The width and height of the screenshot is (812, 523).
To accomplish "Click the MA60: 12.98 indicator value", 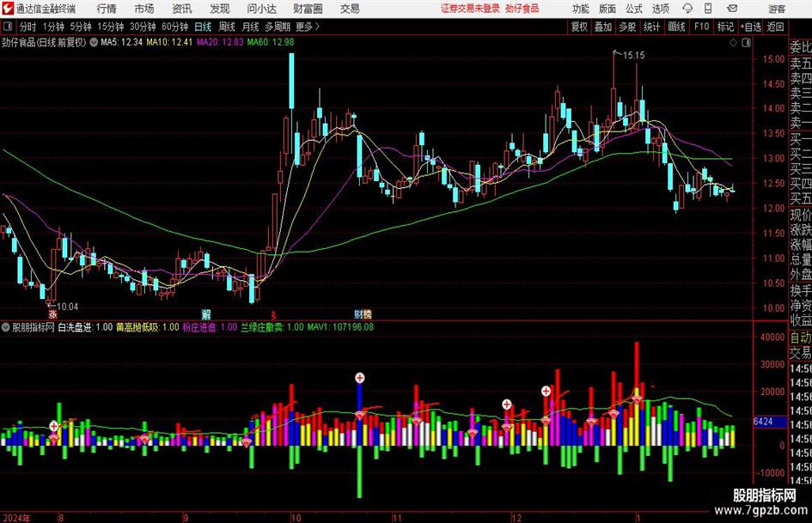I will 271,42.
